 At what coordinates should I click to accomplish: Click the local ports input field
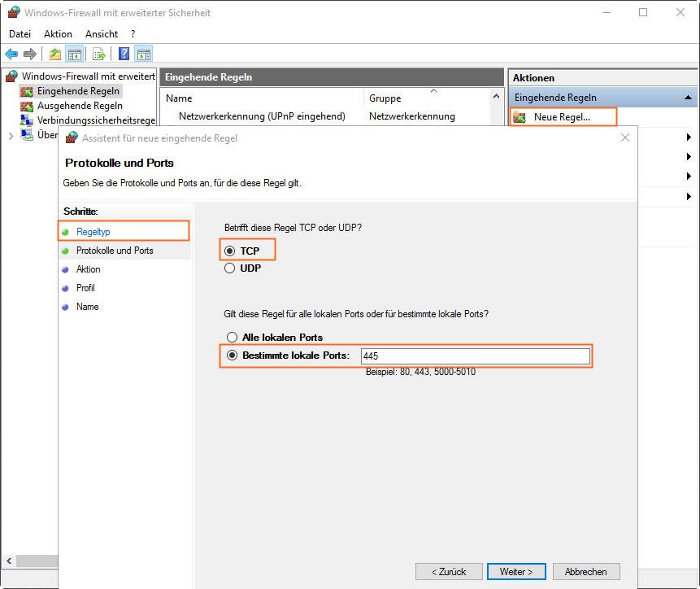(474, 356)
